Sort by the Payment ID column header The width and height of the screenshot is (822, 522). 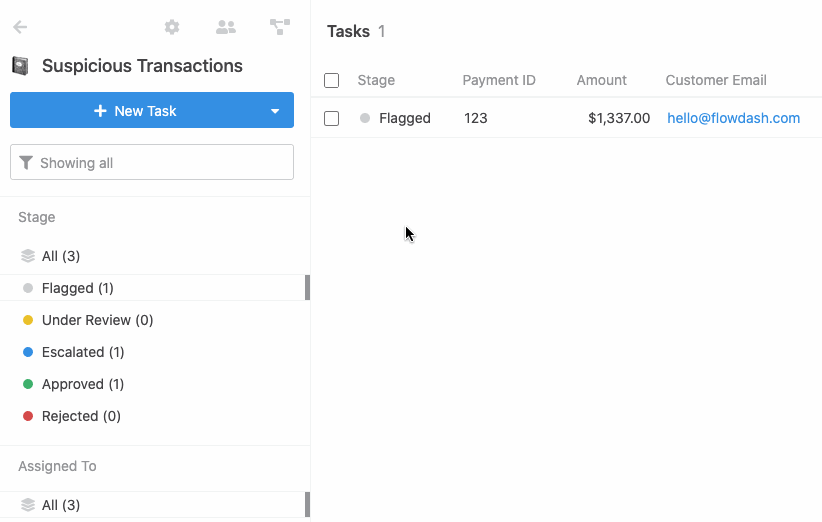[x=499, y=80]
